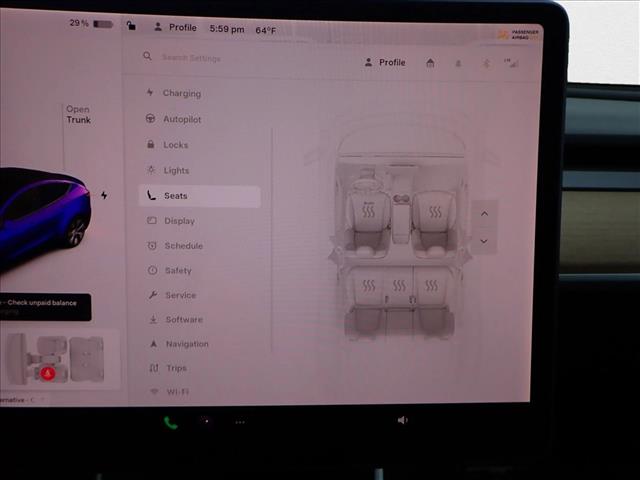Tap the red alert icon on card
Screen dimensions: 640x480
48,373
